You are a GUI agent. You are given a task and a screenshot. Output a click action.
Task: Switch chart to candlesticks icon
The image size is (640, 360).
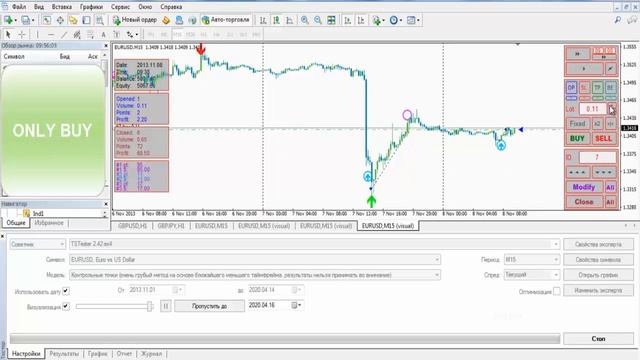click(276, 20)
